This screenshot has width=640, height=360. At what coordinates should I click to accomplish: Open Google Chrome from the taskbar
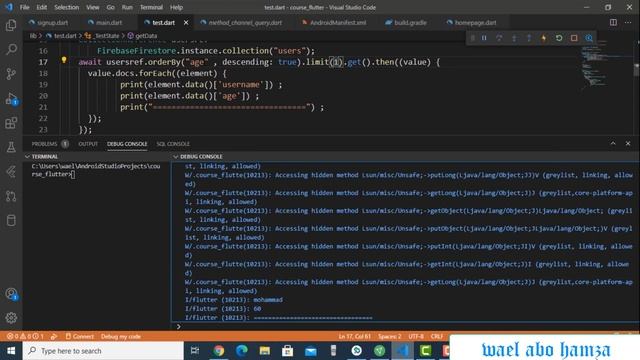219,351
